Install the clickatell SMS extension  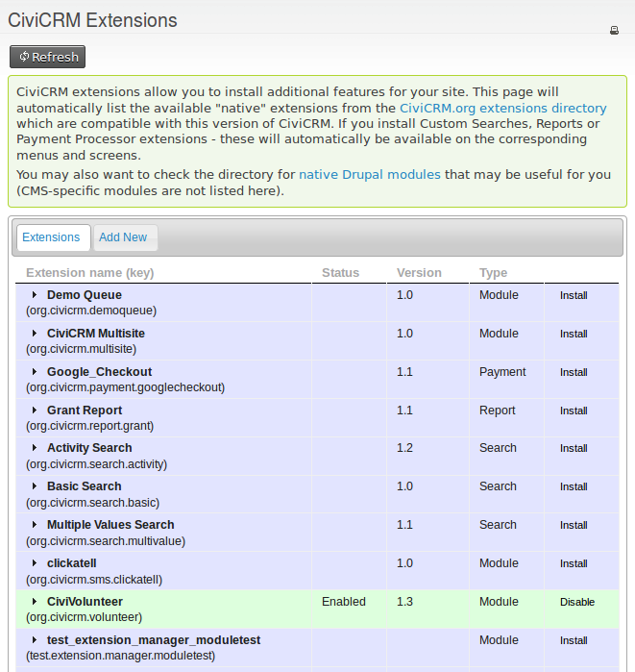(574, 564)
